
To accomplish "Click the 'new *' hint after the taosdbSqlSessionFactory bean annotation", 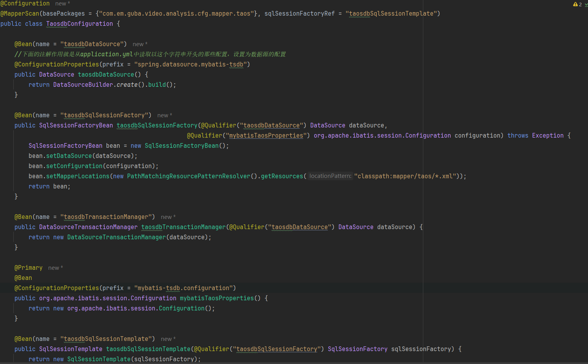I will 165,115.
